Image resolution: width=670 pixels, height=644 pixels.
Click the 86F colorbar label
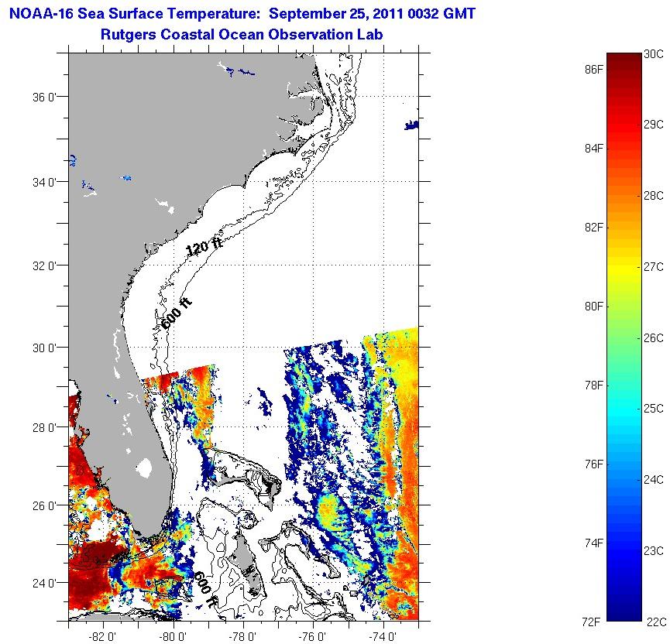(594, 69)
